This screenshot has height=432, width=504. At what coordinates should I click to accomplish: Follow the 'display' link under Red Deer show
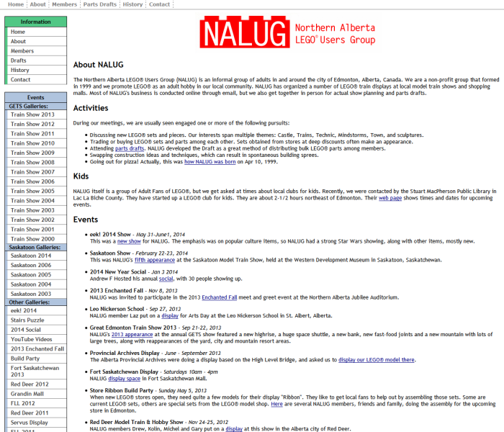[234, 429]
